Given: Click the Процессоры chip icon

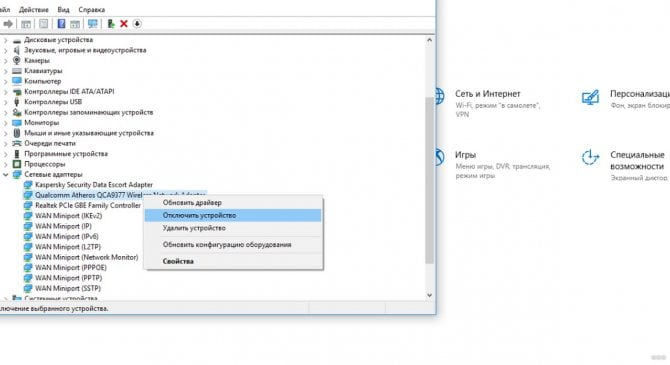Looking at the screenshot, I should [17, 164].
